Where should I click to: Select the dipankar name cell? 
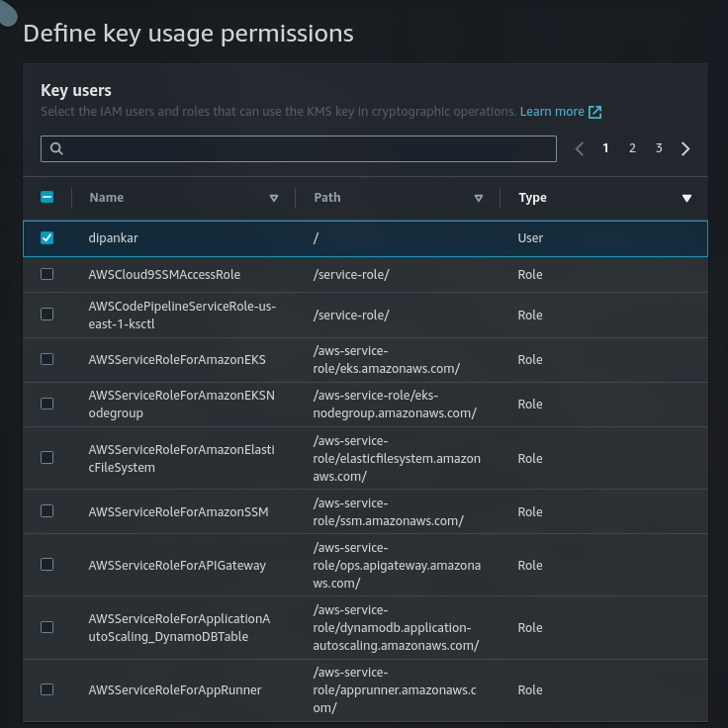coord(114,238)
